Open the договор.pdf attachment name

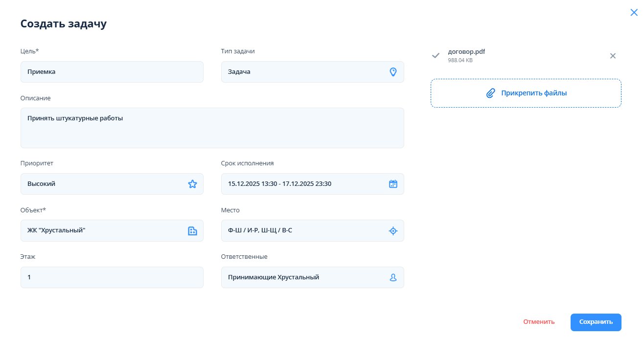point(466,52)
